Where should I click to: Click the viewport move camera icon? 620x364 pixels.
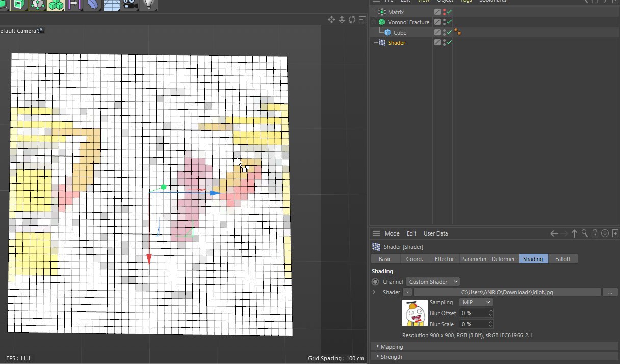[331, 20]
